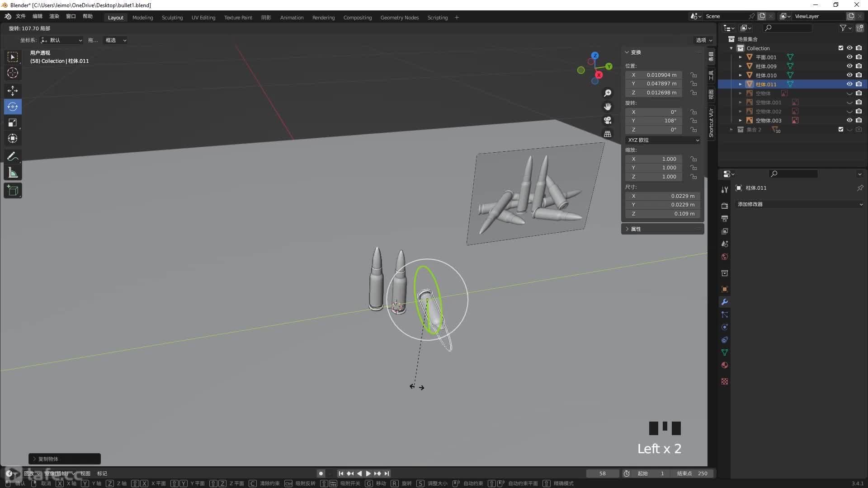Open the Texture properties tab
The width and height of the screenshot is (868, 488).
coord(725,381)
